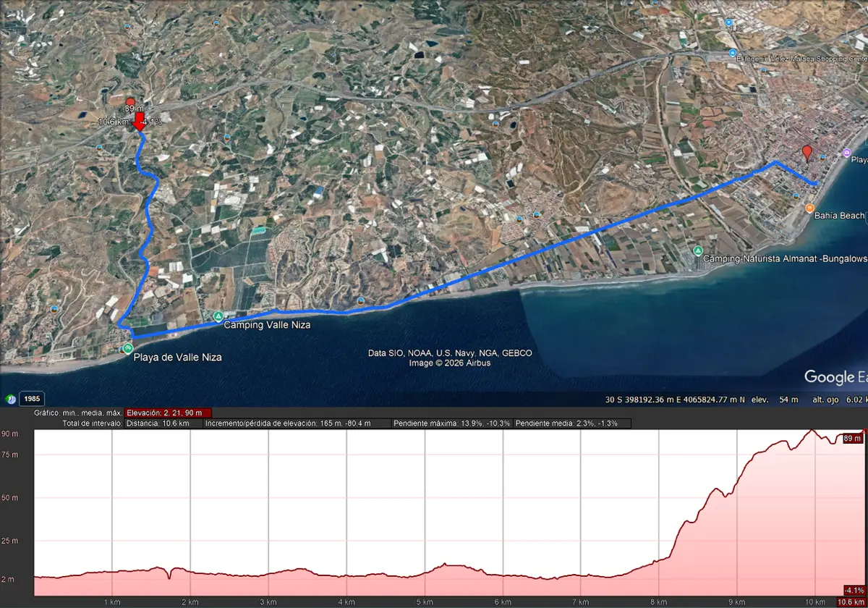Click the Camping Valle Niza tent icon
The width and height of the screenshot is (868, 608).
218,316
